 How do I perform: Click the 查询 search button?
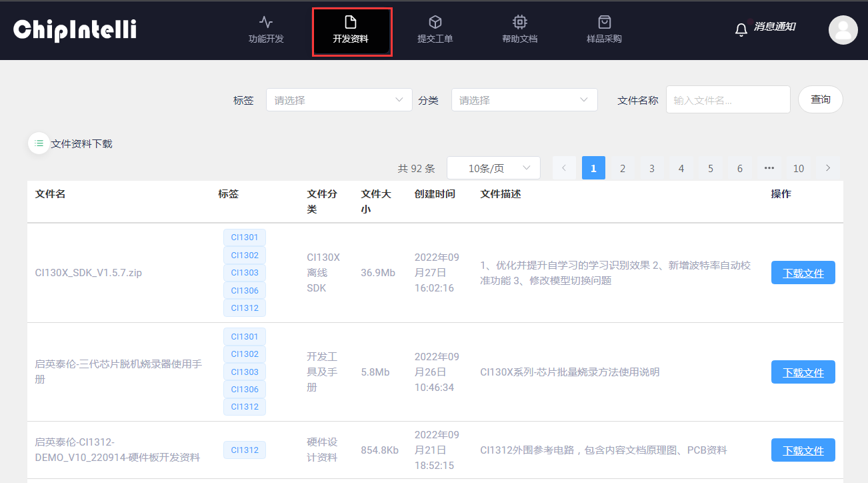(x=820, y=99)
